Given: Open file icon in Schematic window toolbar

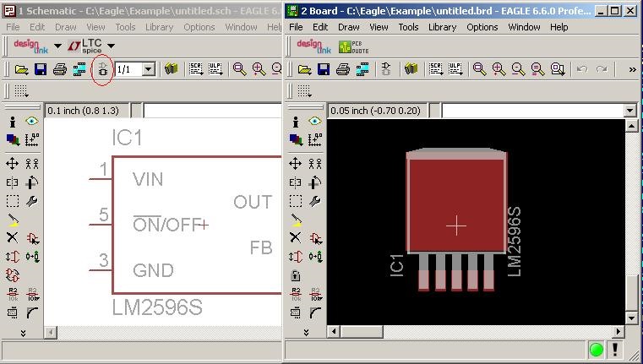Looking at the screenshot, I should point(21,69).
